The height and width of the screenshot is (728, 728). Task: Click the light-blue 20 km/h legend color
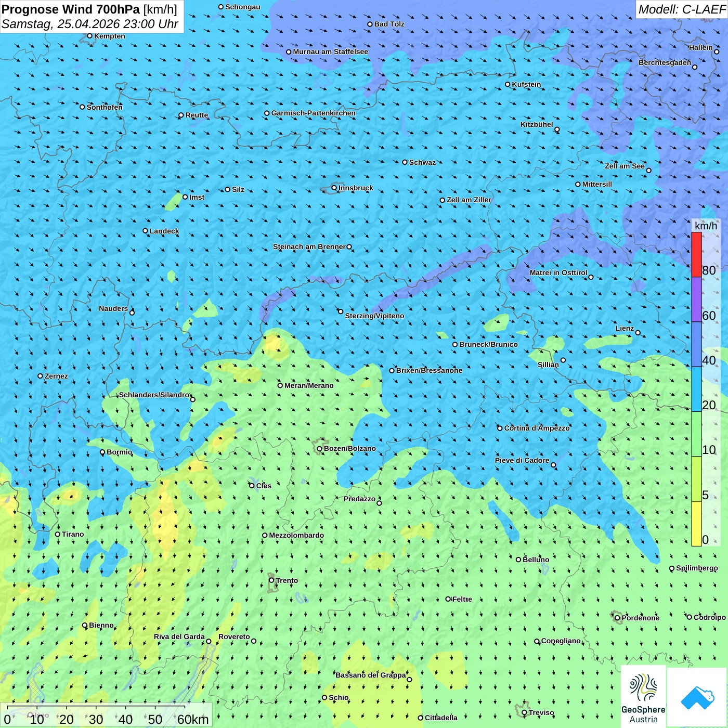point(696,389)
